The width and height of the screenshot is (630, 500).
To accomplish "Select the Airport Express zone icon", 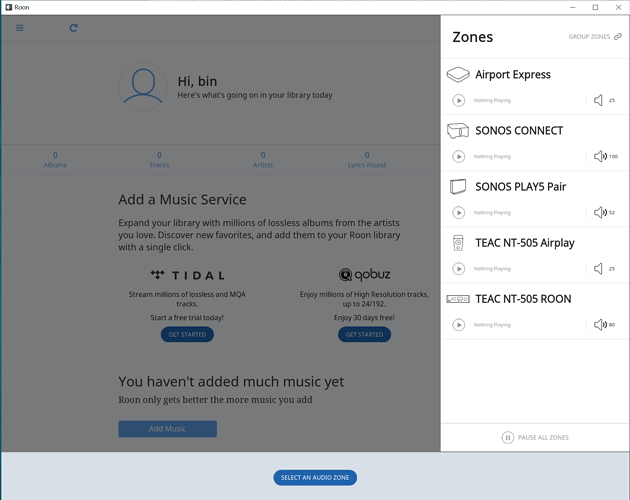I will pyautogui.click(x=458, y=75).
